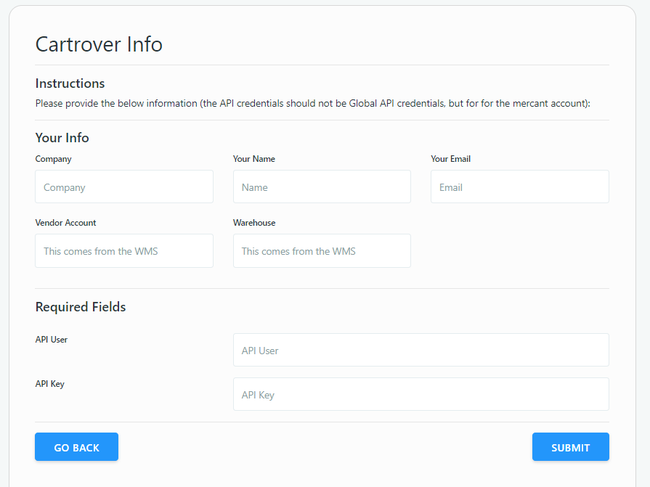Click the Your Name label

(x=254, y=159)
